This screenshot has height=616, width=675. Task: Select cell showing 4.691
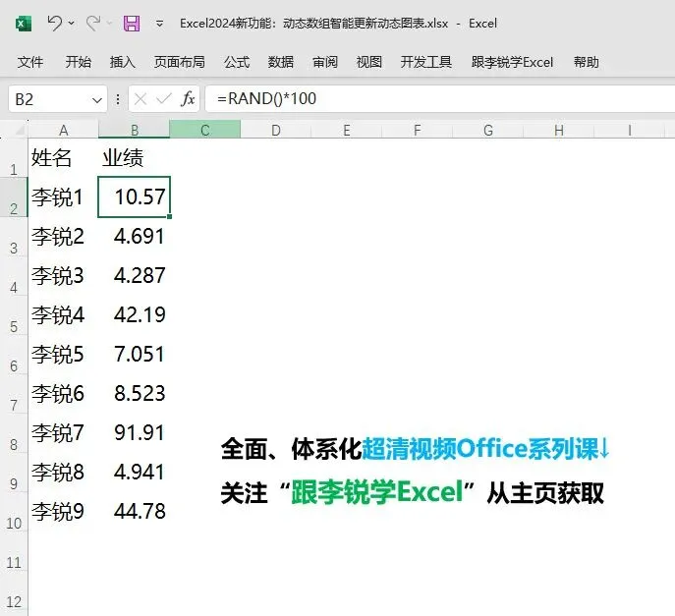[135, 237]
